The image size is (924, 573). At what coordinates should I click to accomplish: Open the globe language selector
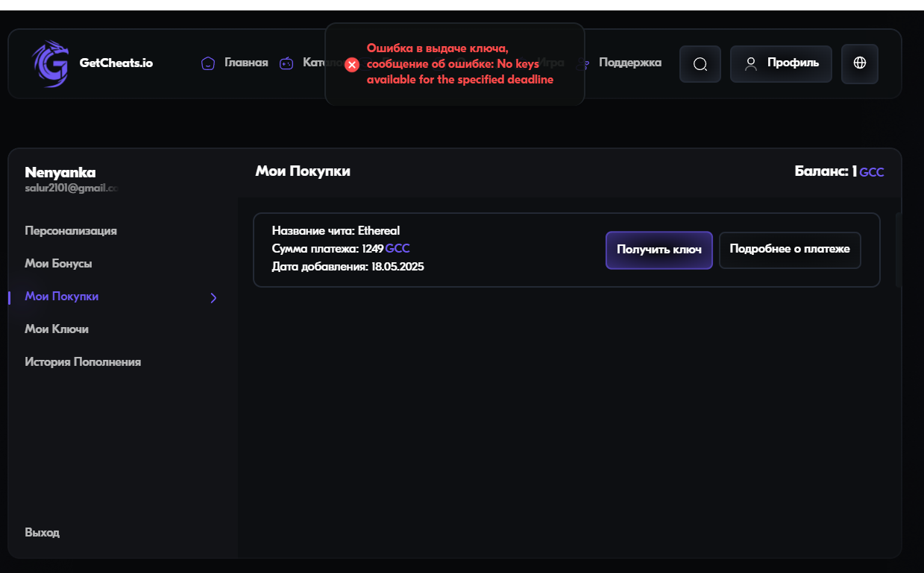coord(859,63)
